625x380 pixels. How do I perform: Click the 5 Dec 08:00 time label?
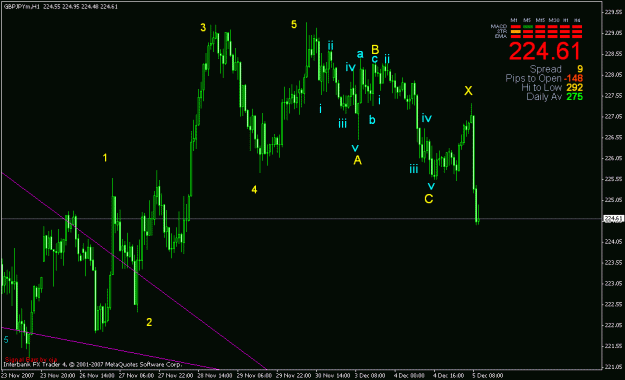click(488, 376)
